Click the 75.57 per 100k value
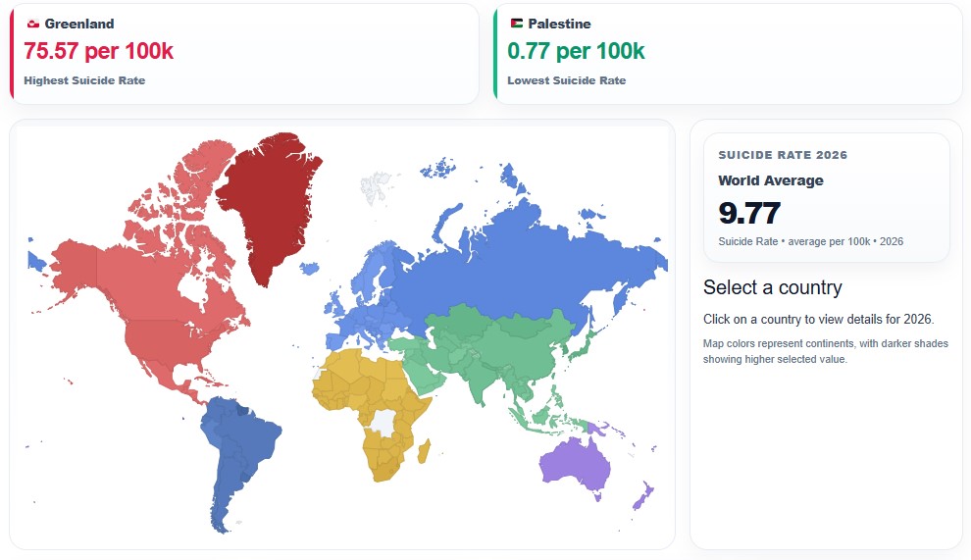Image resolution: width=971 pixels, height=560 pixels. pos(98,51)
